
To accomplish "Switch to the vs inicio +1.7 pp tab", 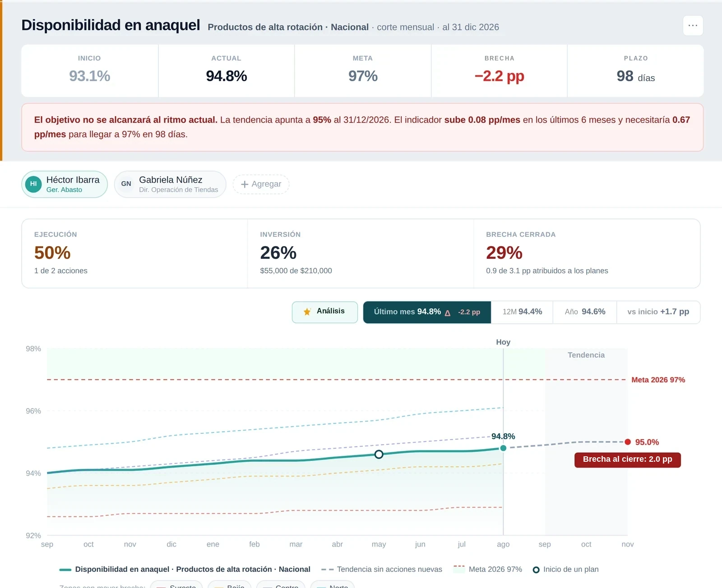I will pos(658,312).
